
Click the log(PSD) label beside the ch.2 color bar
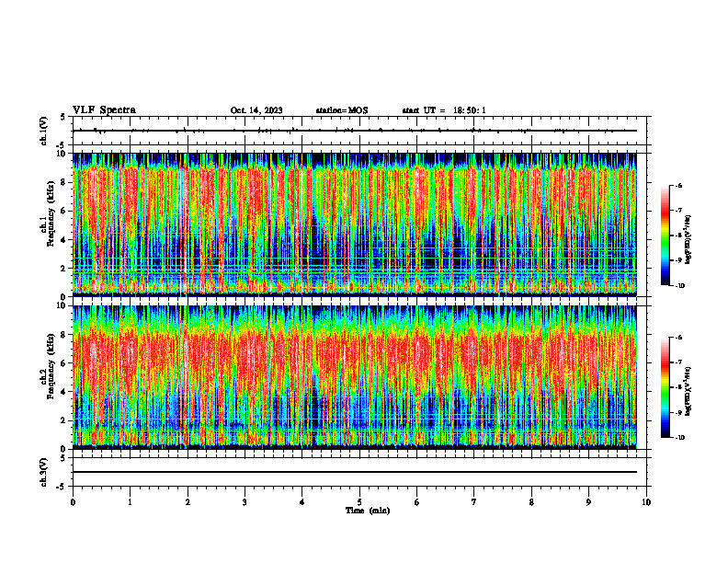[688, 391]
